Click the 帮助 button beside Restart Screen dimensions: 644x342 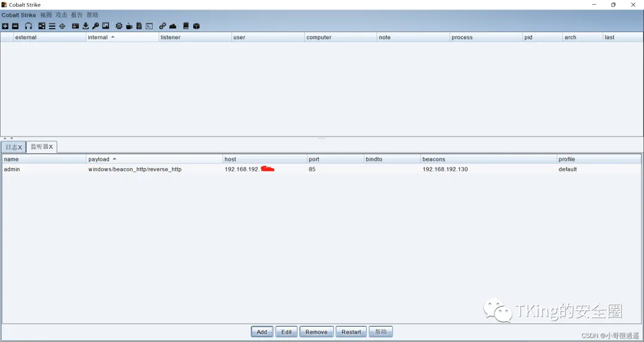[380, 332]
